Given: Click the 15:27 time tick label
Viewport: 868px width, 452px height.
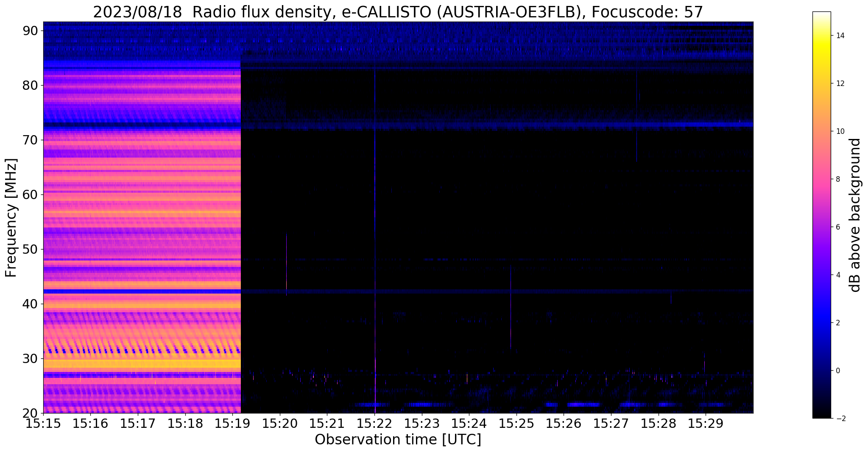Looking at the screenshot, I should click(x=611, y=424).
